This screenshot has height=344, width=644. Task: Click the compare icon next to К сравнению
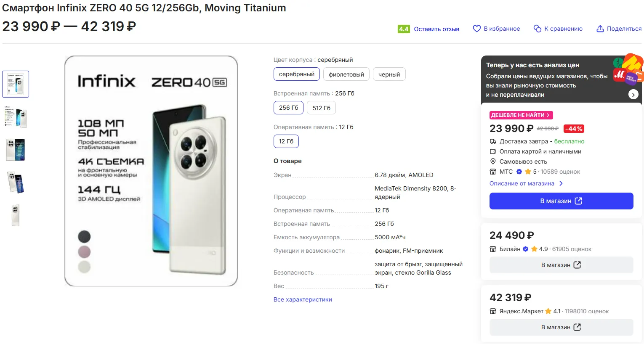coord(537,29)
